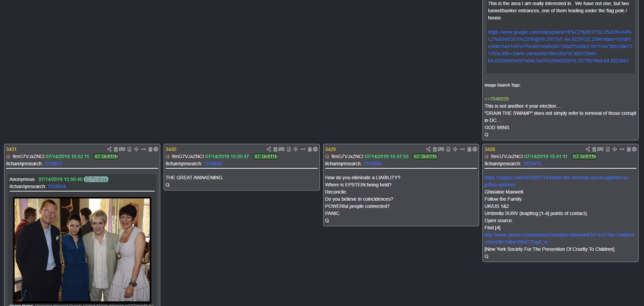Click goggles icon on post 3430
This screenshot has width=644, height=306.
282,149
